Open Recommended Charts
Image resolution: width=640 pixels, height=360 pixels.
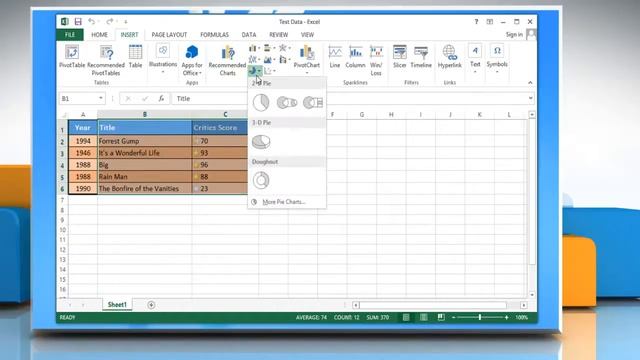click(x=227, y=60)
